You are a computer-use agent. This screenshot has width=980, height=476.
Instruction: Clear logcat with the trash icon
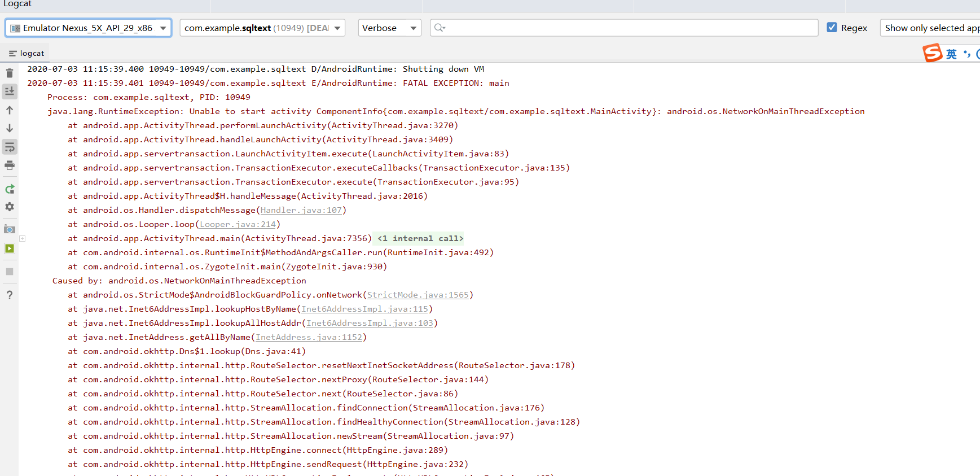coord(10,73)
